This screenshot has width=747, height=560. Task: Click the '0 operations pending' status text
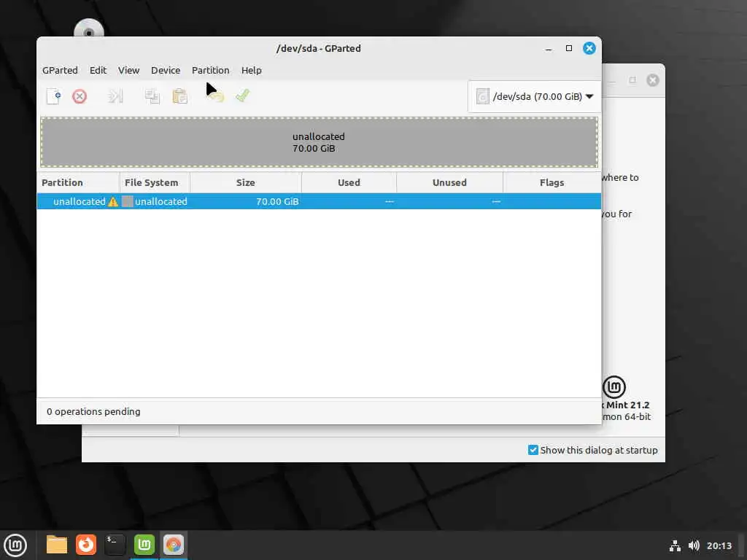pos(93,412)
